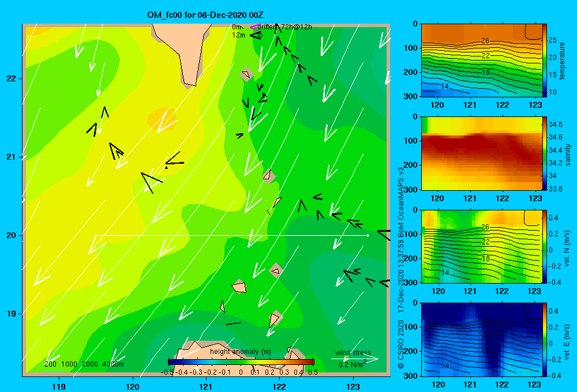Click the 33.8 tick on salinity scale
This screenshot has width=577, height=392.
[555, 189]
